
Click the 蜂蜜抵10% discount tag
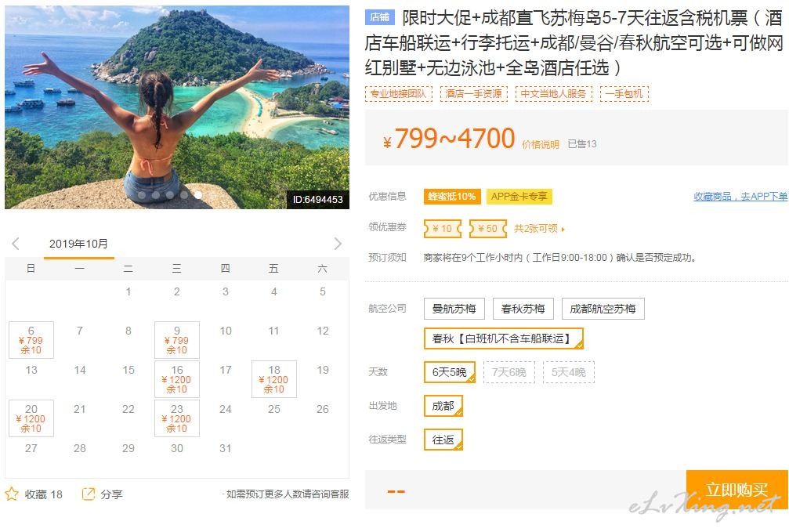click(x=452, y=197)
